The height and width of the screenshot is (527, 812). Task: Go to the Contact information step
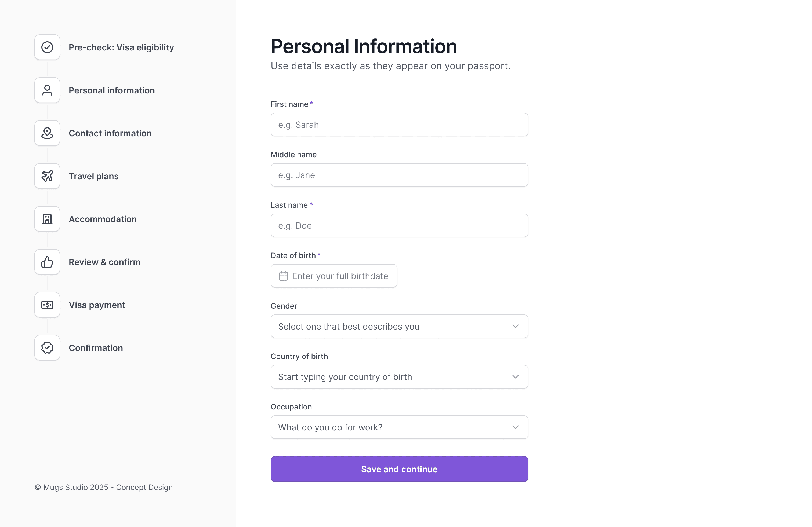coord(110,133)
